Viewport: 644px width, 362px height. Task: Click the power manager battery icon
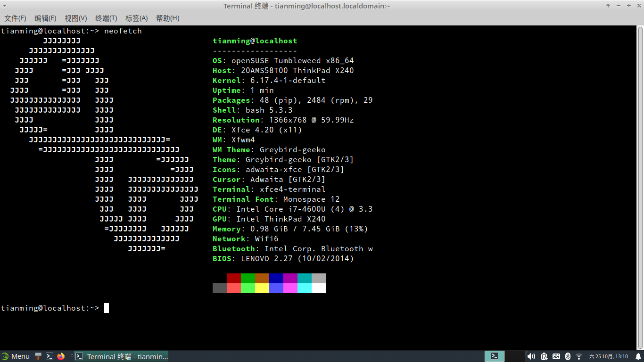tap(544, 356)
